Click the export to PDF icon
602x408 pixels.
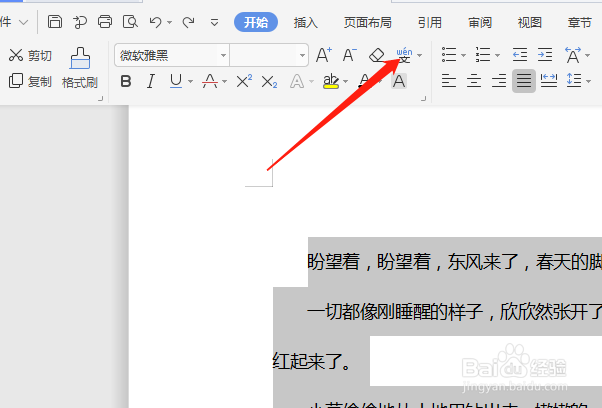(80, 22)
